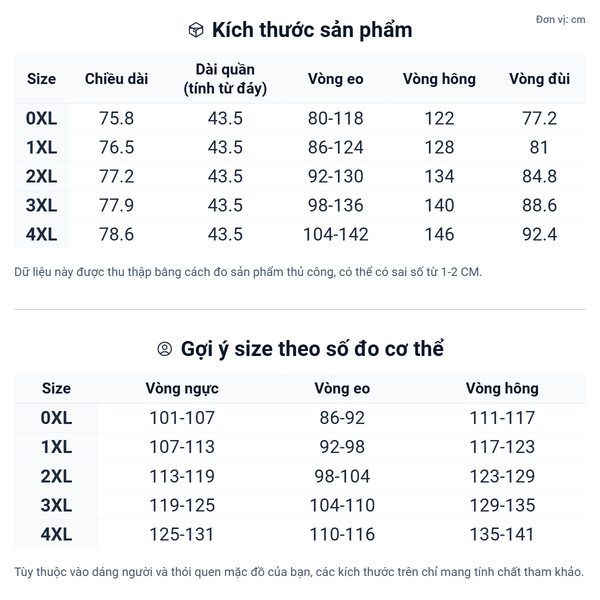Select the 80-118 waist value for 0XL
Screen dimensions: 600x600
[335, 118]
